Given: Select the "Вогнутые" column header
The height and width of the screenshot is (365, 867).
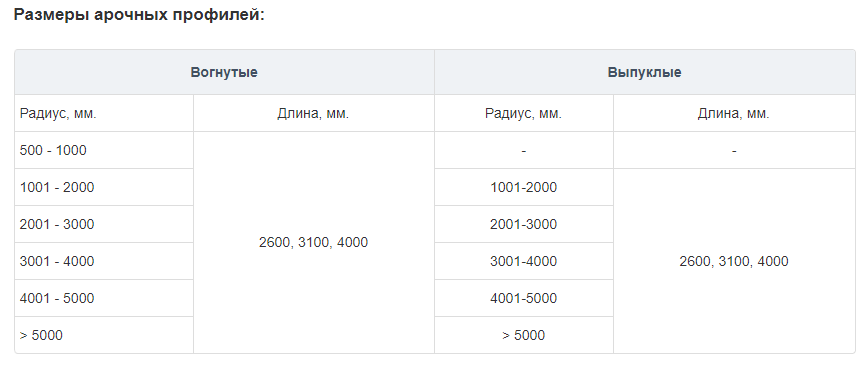Looking at the screenshot, I should [224, 72].
